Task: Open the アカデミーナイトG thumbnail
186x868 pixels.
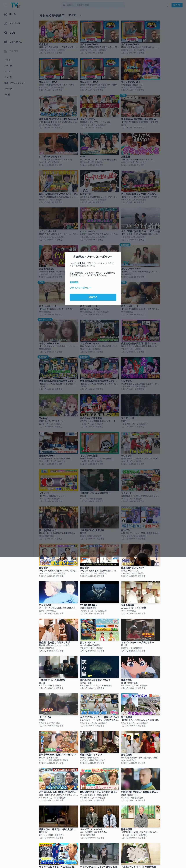Action: (100, 331)
